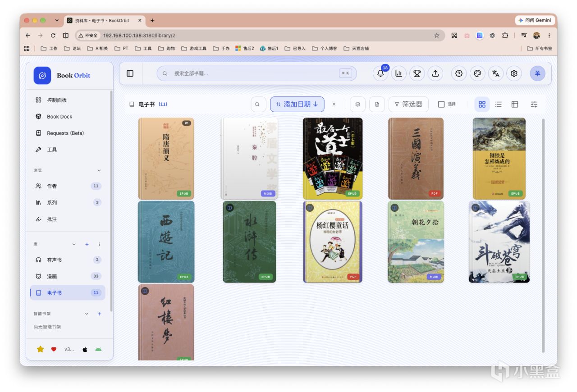Open Requests (Beta) in the sidebar
577x392 pixels.
pyautogui.click(x=68, y=133)
